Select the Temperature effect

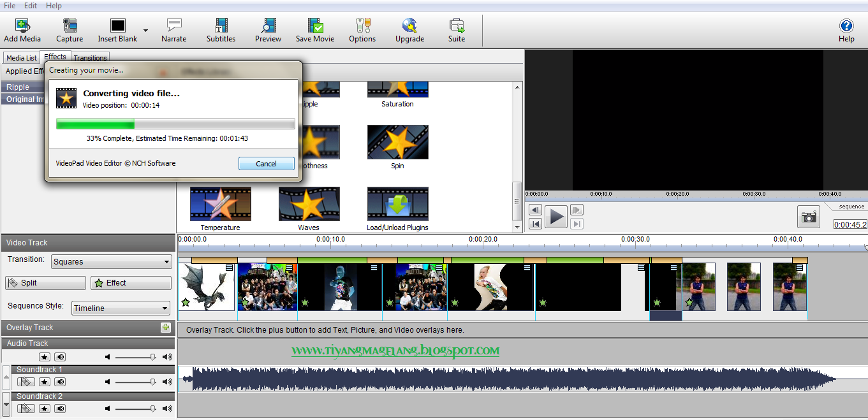(x=220, y=209)
